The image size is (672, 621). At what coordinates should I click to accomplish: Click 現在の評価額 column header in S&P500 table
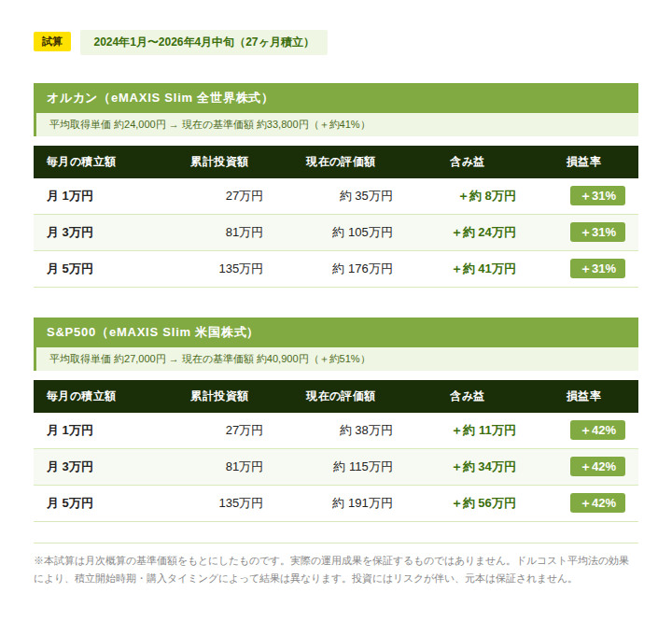coord(341,396)
